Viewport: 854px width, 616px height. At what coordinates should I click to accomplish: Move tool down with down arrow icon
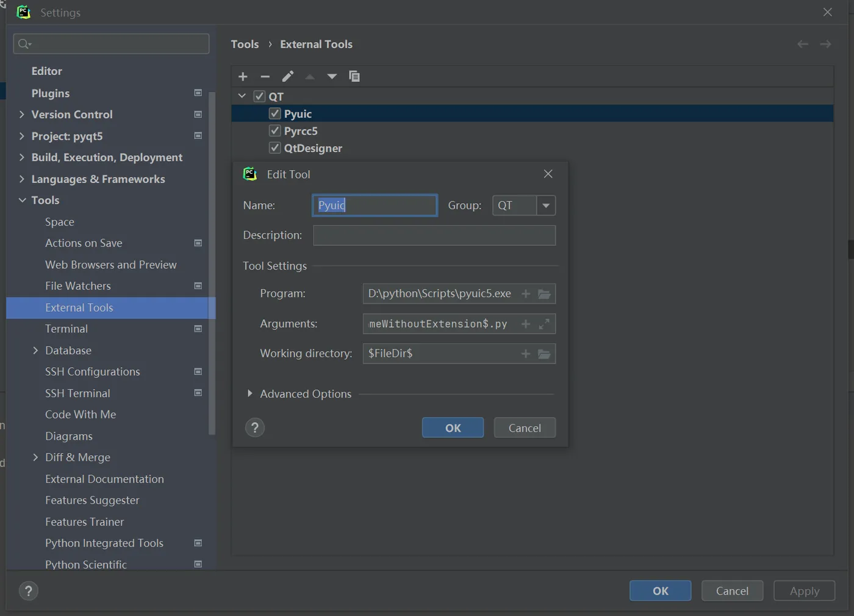(332, 76)
